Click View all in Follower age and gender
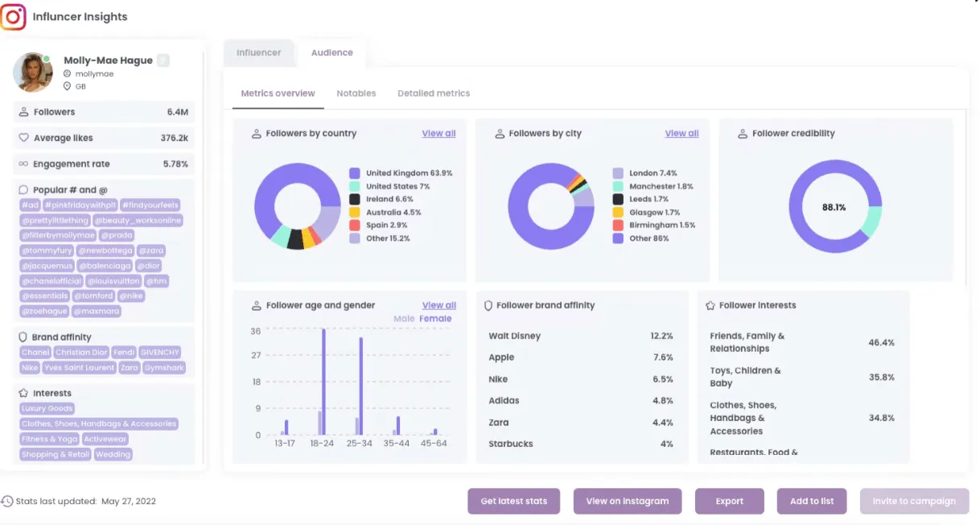The width and height of the screenshot is (980, 525). click(x=439, y=306)
